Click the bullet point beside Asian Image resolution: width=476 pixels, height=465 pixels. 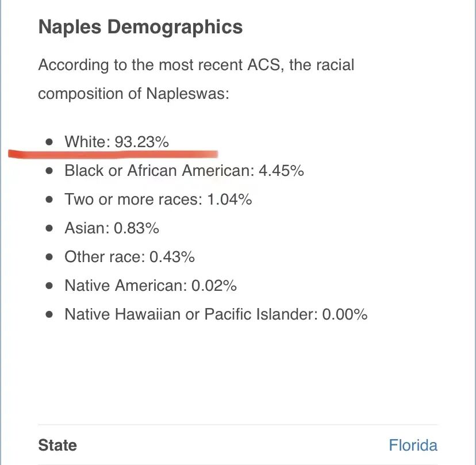tap(49, 228)
